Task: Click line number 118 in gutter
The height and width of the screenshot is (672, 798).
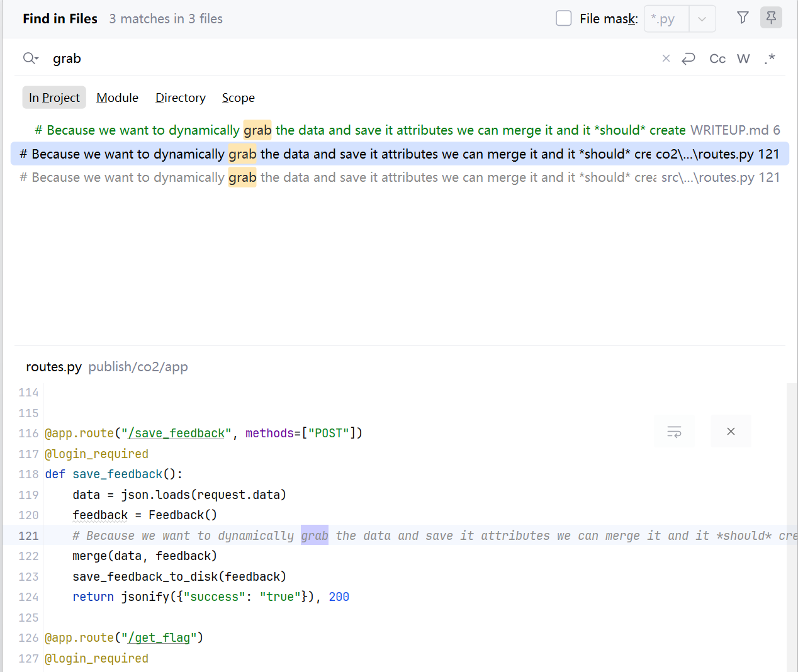Action: 28,474
